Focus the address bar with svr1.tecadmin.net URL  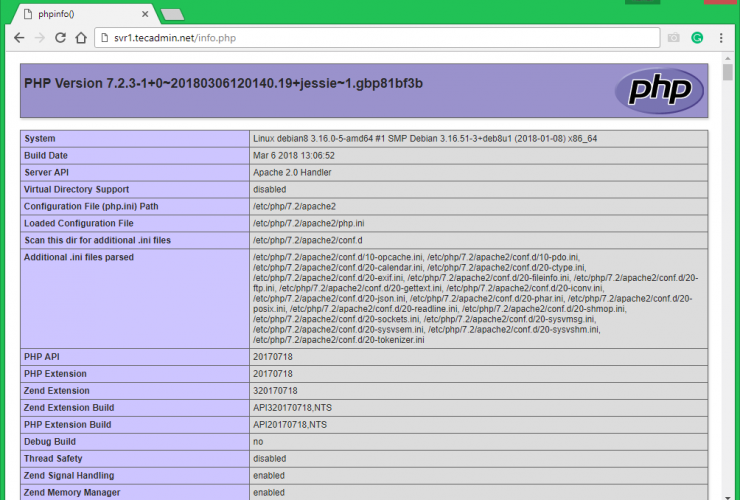tap(380, 38)
